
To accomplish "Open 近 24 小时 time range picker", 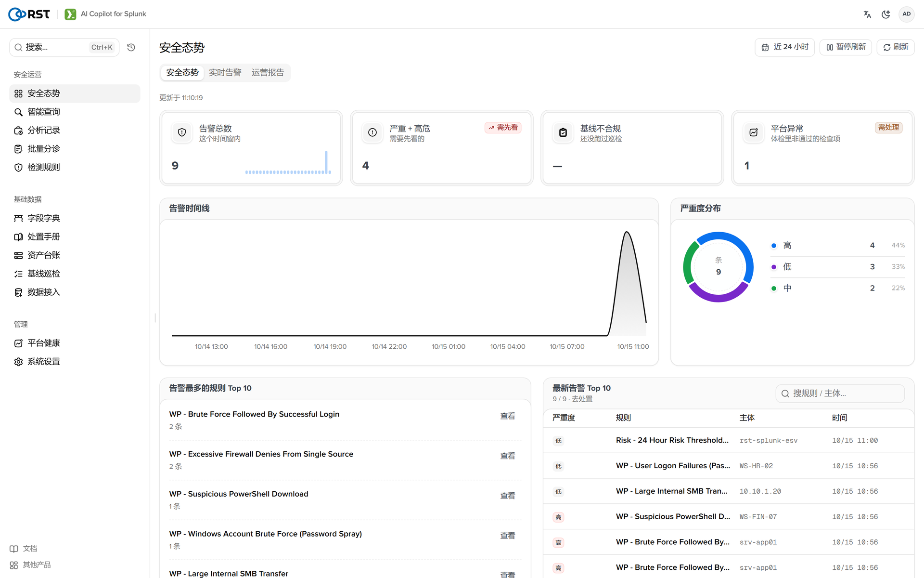I will [784, 47].
